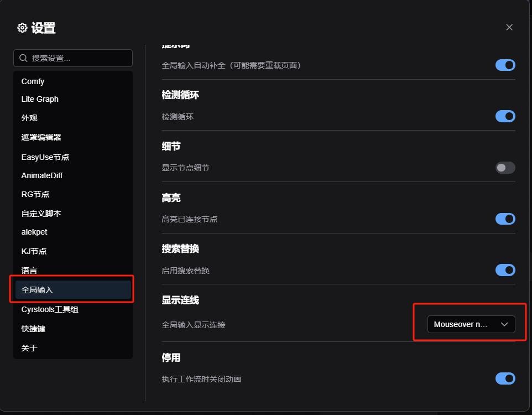Select the Comfy category in the sidebar
The width and height of the screenshot is (532, 415).
click(33, 81)
